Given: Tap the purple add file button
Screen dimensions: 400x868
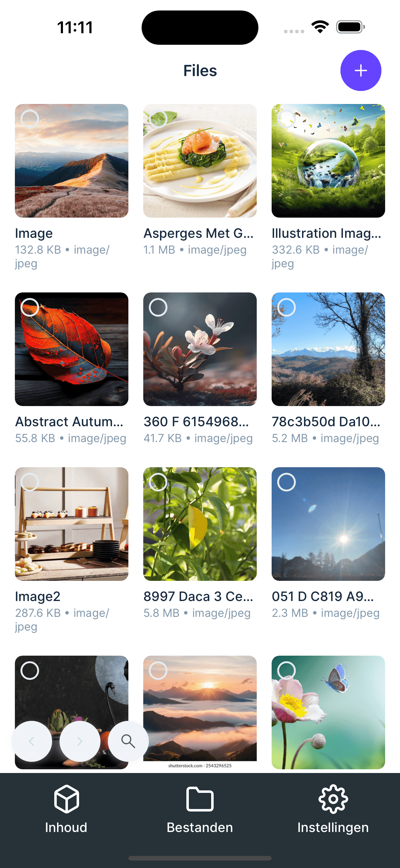Looking at the screenshot, I should click(x=361, y=70).
